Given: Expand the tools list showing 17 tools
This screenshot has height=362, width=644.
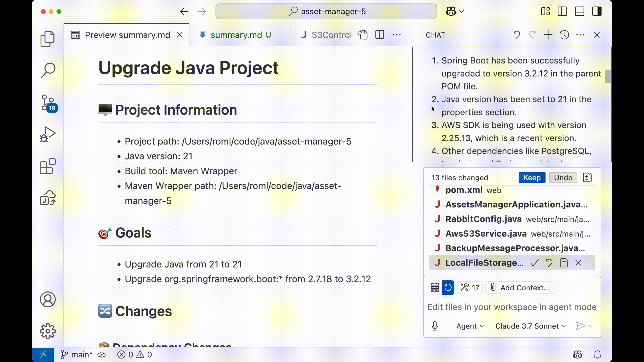Looking at the screenshot, I should (x=470, y=288).
